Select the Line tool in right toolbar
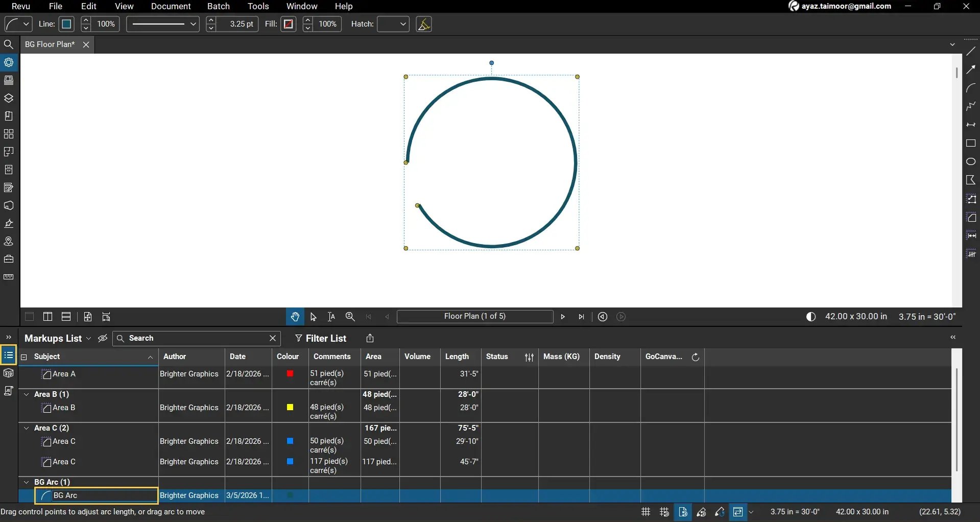This screenshot has width=980, height=522. [971, 51]
